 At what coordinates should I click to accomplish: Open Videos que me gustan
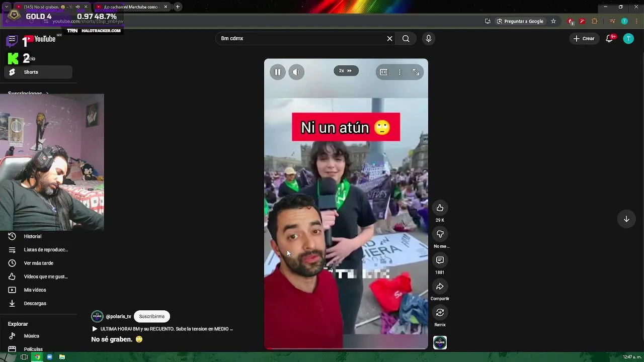[38, 277]
